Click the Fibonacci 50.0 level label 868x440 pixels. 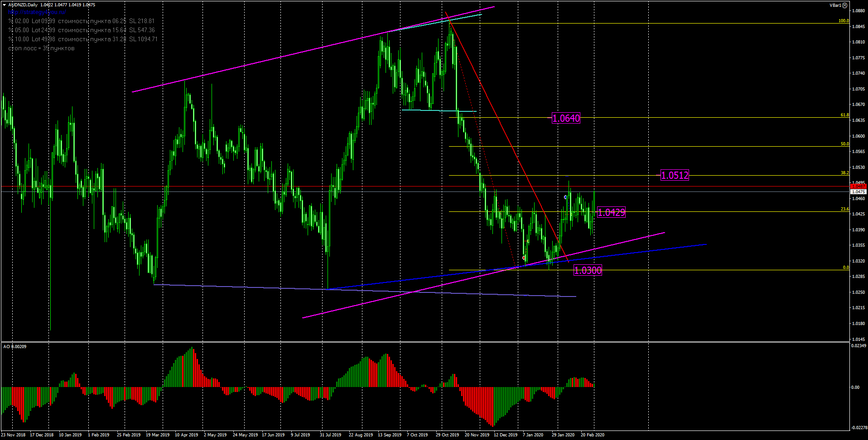[x=844, y=144]
